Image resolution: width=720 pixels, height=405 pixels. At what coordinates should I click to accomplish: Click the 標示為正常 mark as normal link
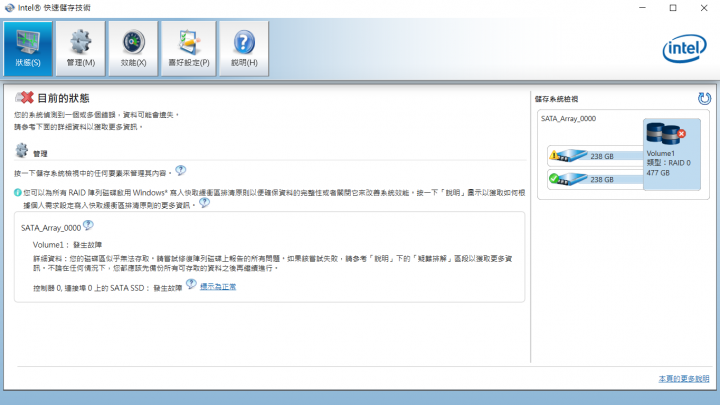tap(218, 287)
